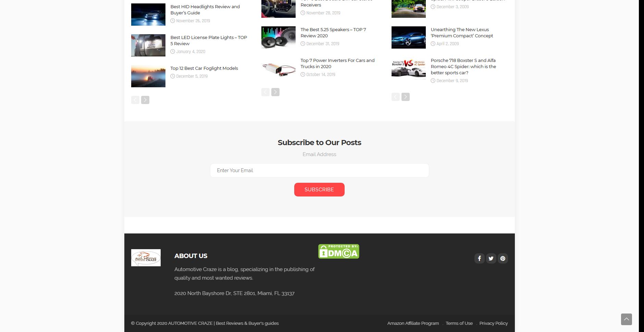Open The Best 5.25 Speakers review

pyautogui.click(x=333, y=33)
